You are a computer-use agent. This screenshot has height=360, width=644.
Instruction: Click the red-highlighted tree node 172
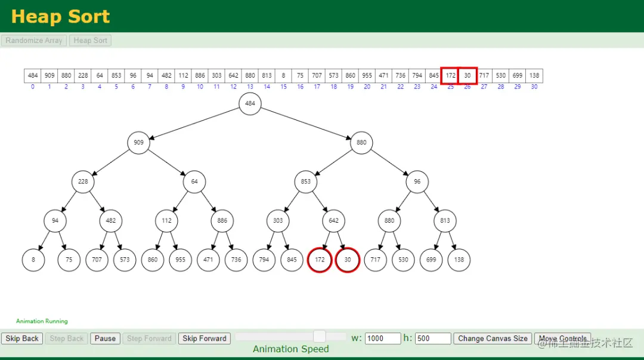point(320,260)
